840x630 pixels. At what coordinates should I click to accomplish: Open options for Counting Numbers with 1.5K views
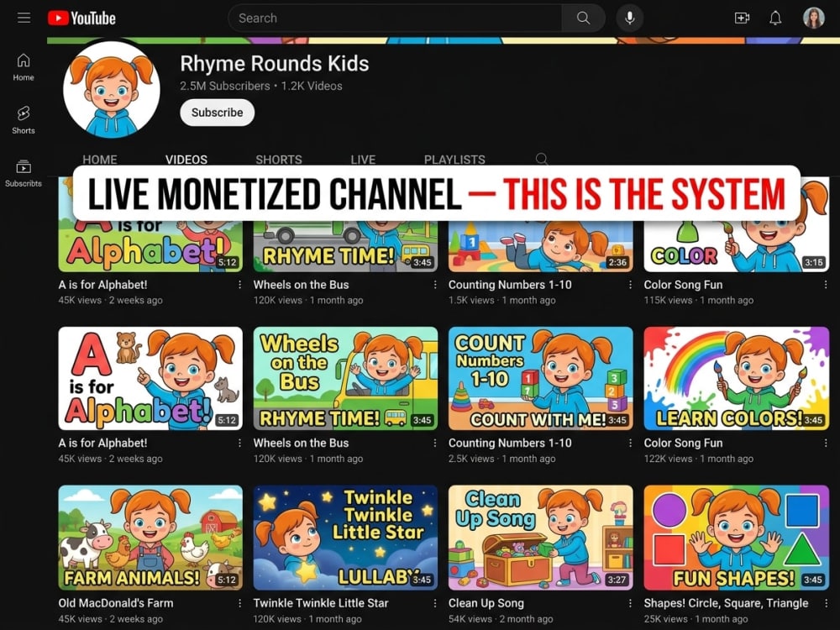630,285
